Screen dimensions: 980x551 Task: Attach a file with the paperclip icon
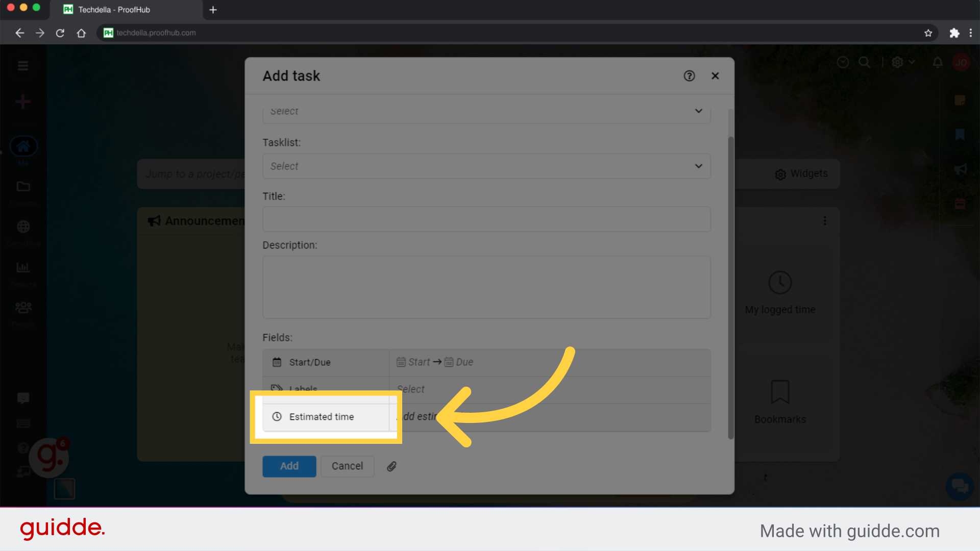coord(391,466)
